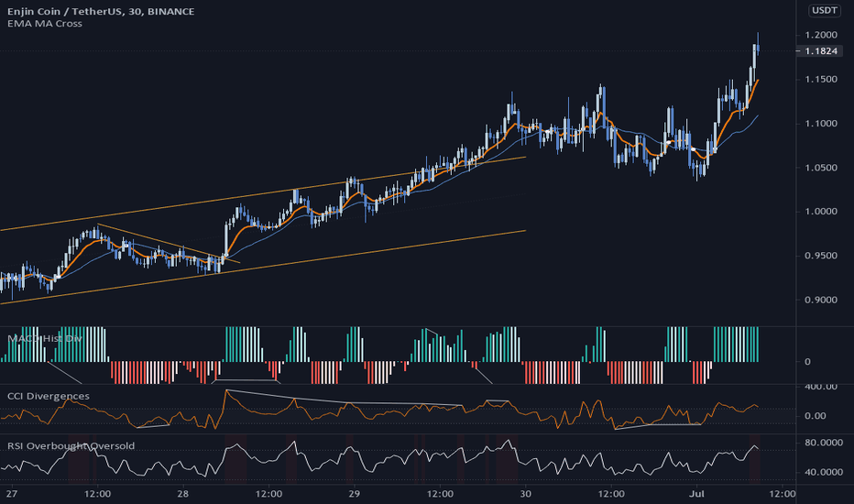
Task: Click the CCI 0.00 level label
Action: click(816, 416)
